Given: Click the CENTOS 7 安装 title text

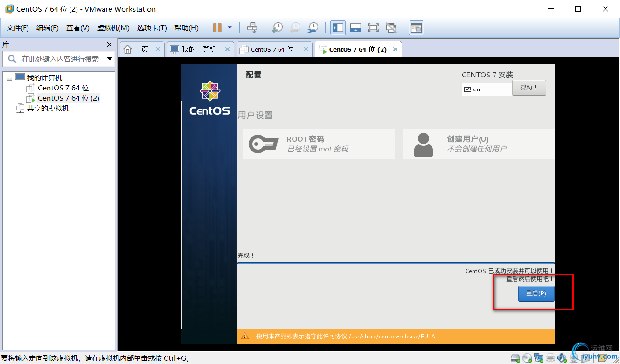Looking at the screenshot, I should point(488,75).
